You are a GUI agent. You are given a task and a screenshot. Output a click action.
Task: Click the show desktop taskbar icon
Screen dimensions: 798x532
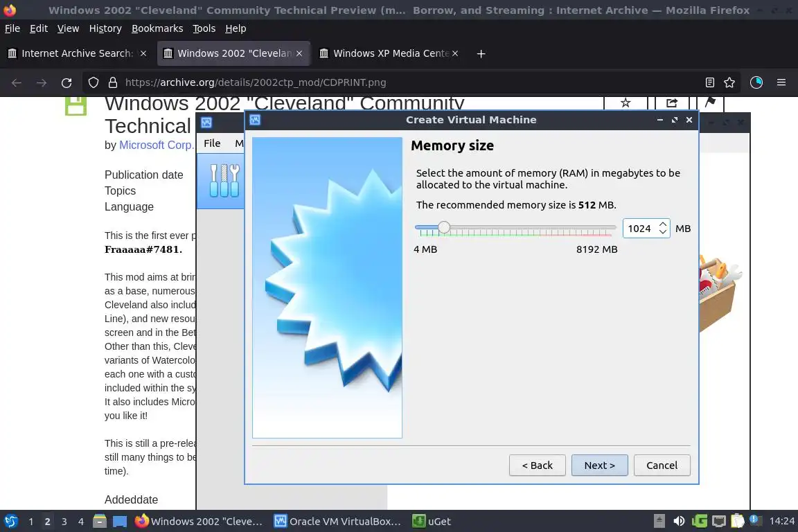pyautogui.click(x=120, y=522)
